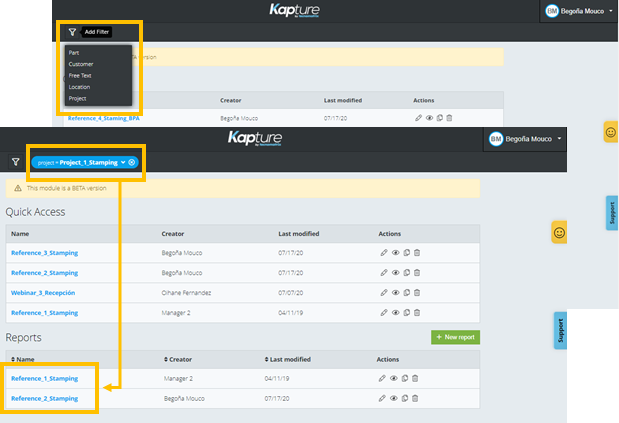
Task: Delete Reference_4_Staming_BPA with trash icon
Action: (x=449, y=118)
